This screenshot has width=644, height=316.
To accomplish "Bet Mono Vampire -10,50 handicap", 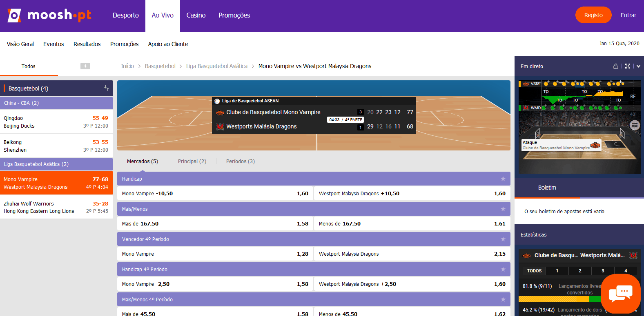I will click(x=215, y=194).
